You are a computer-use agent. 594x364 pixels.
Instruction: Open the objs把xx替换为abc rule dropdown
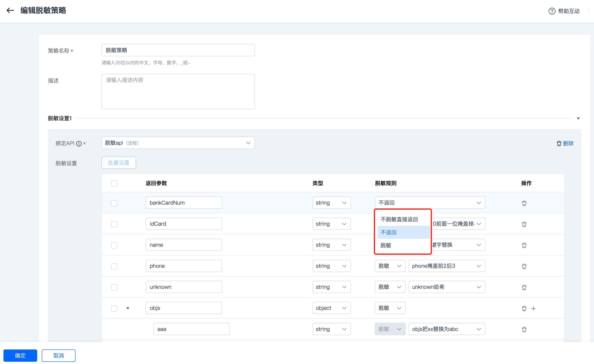(447, 329)
